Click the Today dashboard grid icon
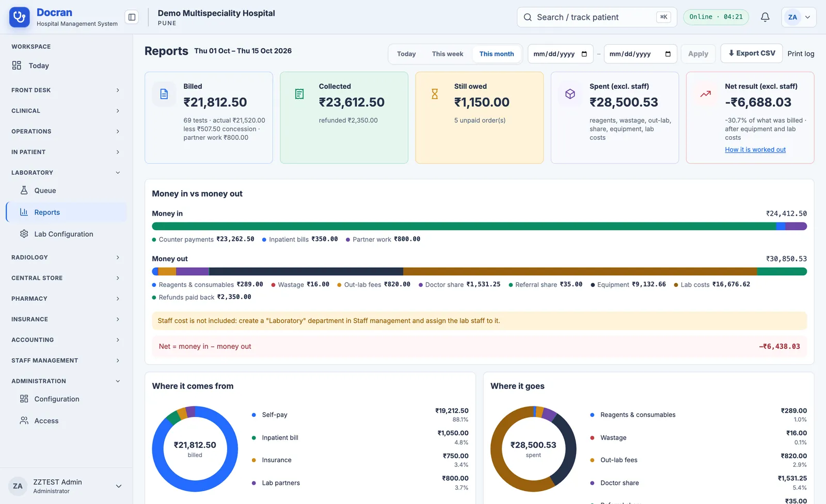 pos(17,66)
